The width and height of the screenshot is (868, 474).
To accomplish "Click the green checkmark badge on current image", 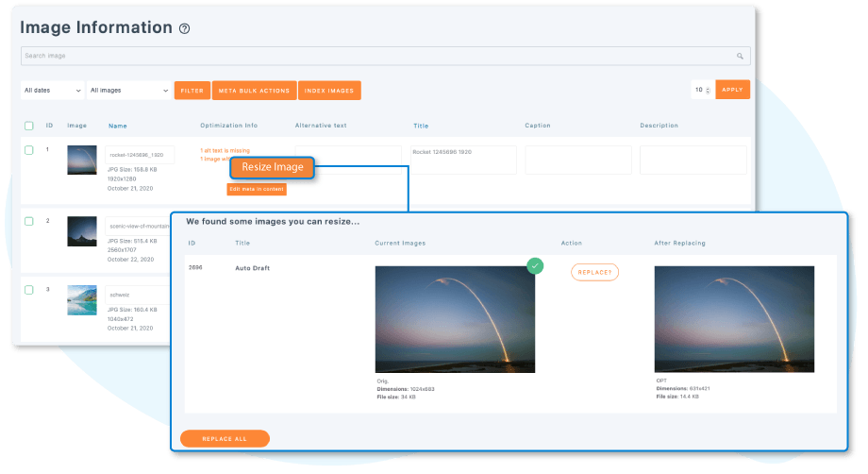I will [535, 266].
